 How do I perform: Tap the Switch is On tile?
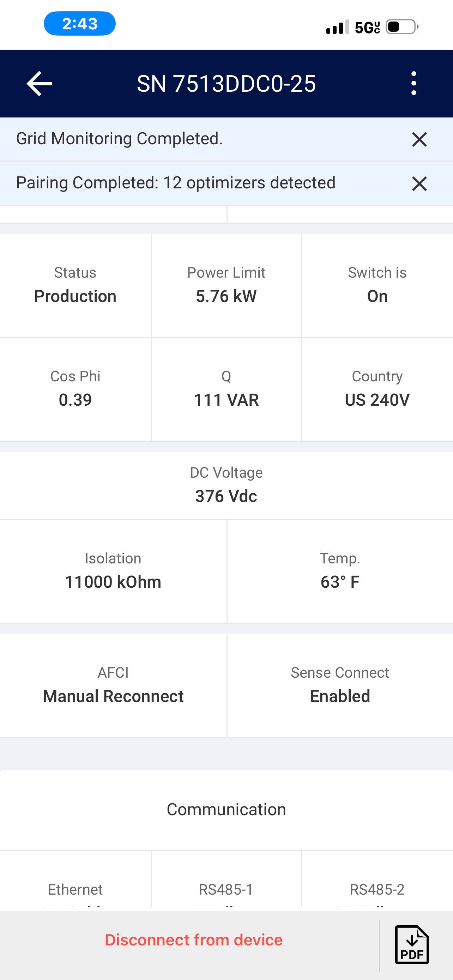click(377, 285)
